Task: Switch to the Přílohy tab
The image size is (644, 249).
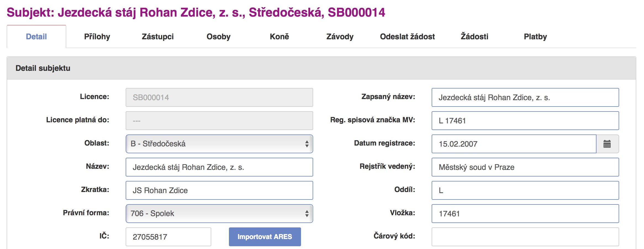Action: click(97, 37)
